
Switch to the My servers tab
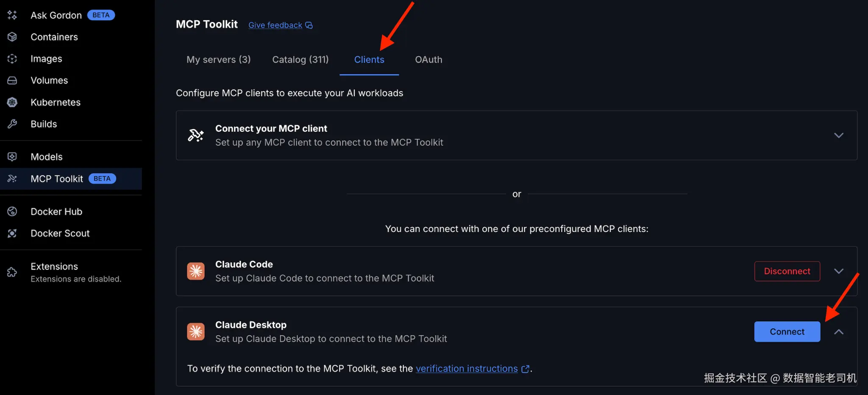[x=219, y=60]
